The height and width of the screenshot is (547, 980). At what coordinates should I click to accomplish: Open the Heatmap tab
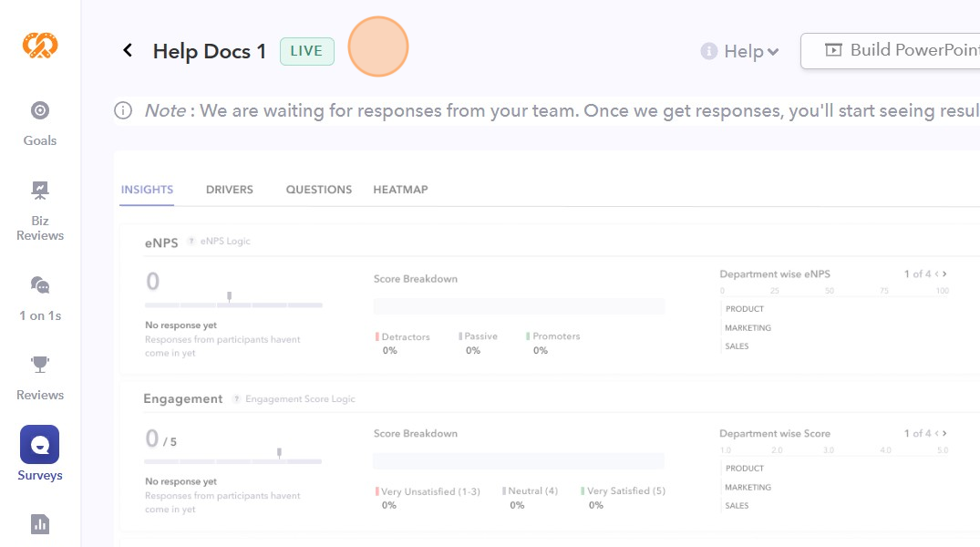click(400, 190)
